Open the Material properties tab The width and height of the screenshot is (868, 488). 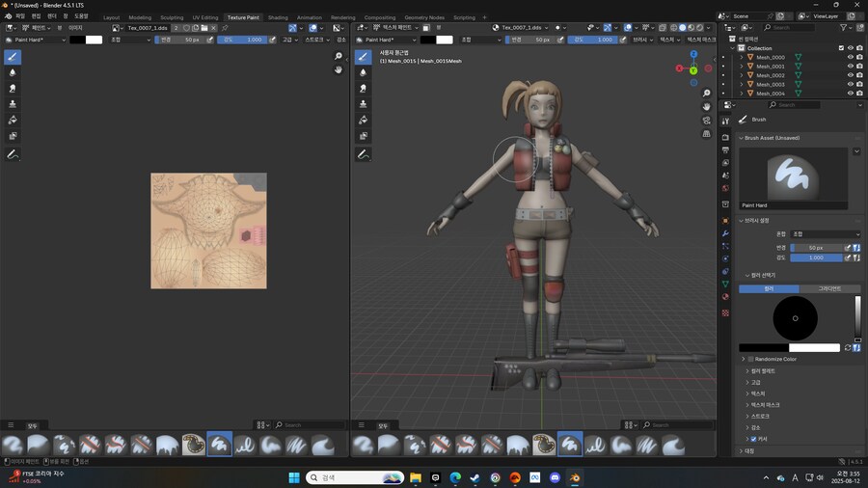[725, 297]
